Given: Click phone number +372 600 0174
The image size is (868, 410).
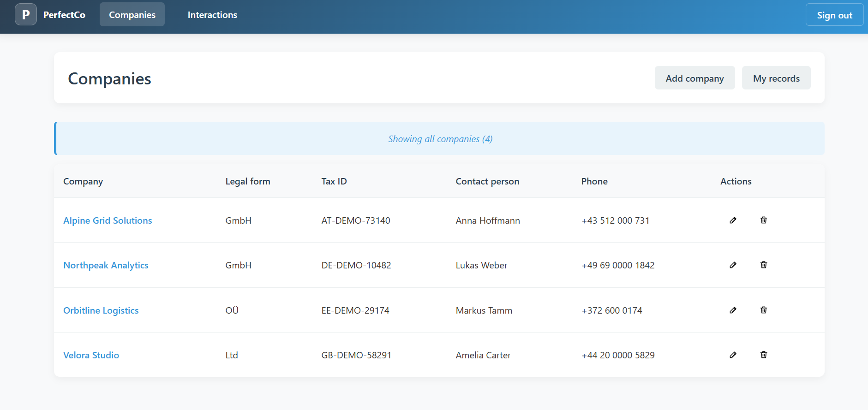Looking at the screenshot, I should coord(612,310).
